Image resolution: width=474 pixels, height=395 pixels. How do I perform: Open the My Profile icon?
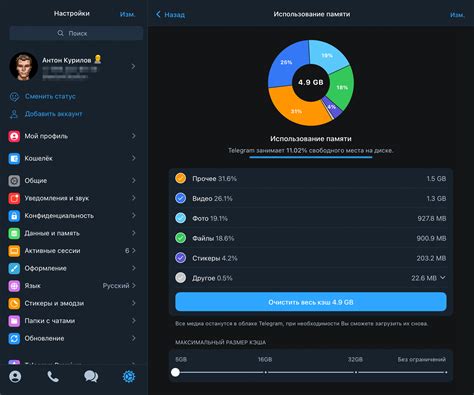tap(14, 136)
